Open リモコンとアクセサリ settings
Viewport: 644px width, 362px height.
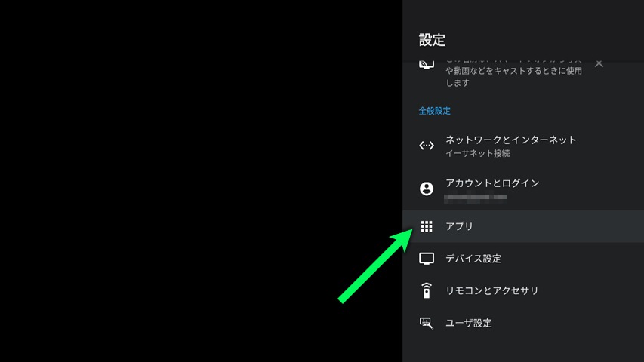(491, 291)
